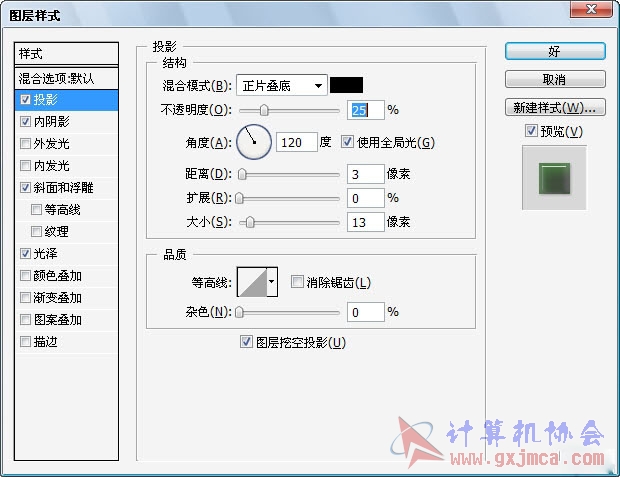Viewport: 620px width, 477px height.
Task: Click the 扩展 value field
Action: coord(365,198)
